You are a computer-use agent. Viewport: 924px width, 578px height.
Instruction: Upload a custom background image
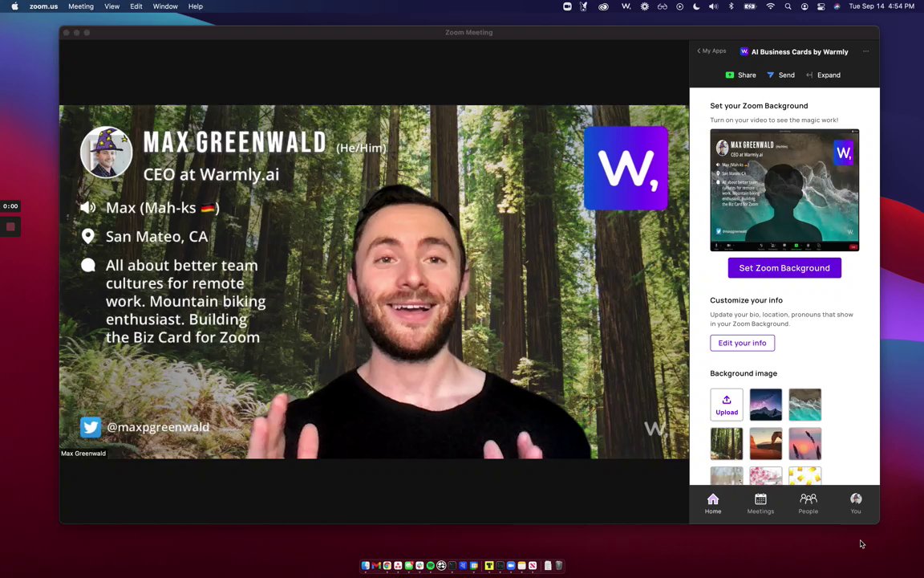click(727, 405)
